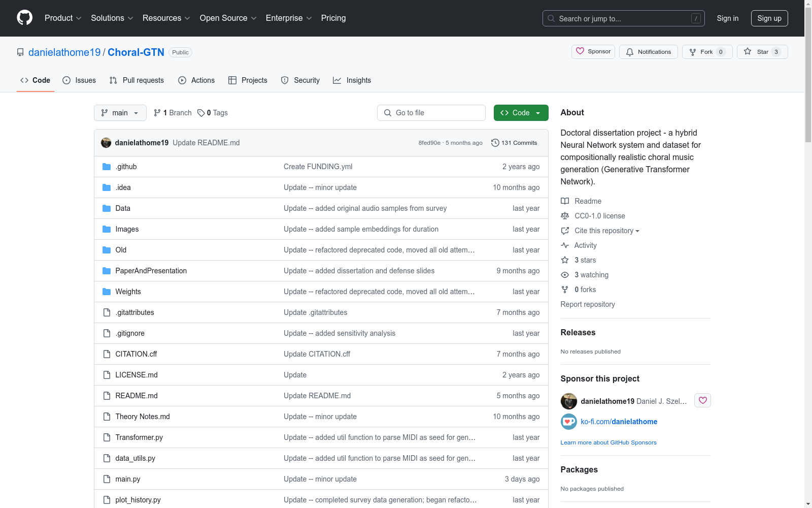Open the Theory Notes.md file
The height and width of the screenshot is (508, 812).
point(143,417)
